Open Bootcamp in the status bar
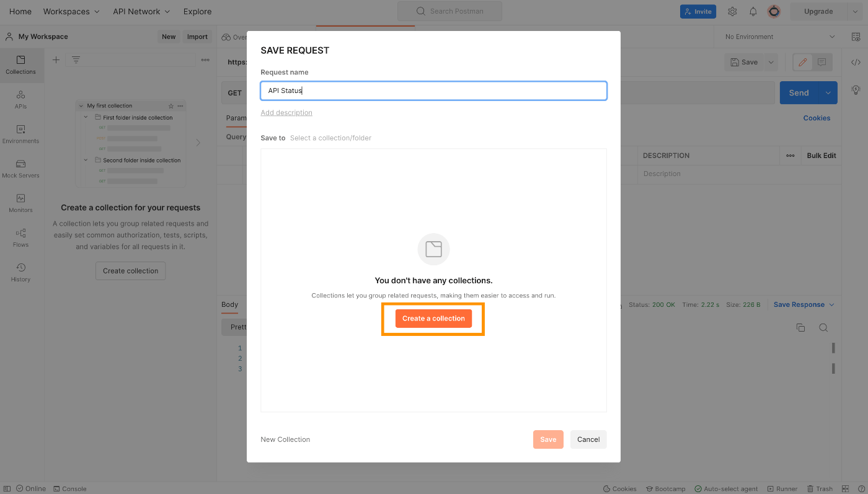 point(666,488)
